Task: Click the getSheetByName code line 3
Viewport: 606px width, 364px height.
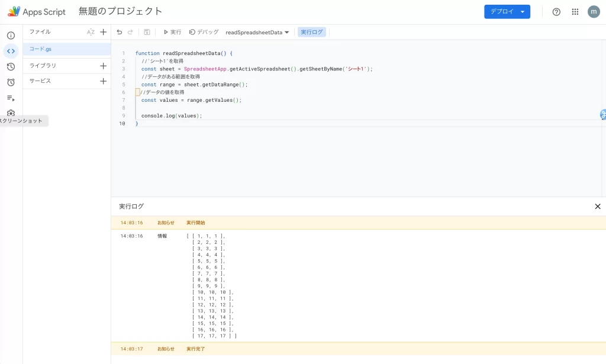Action: pos(257,69)
